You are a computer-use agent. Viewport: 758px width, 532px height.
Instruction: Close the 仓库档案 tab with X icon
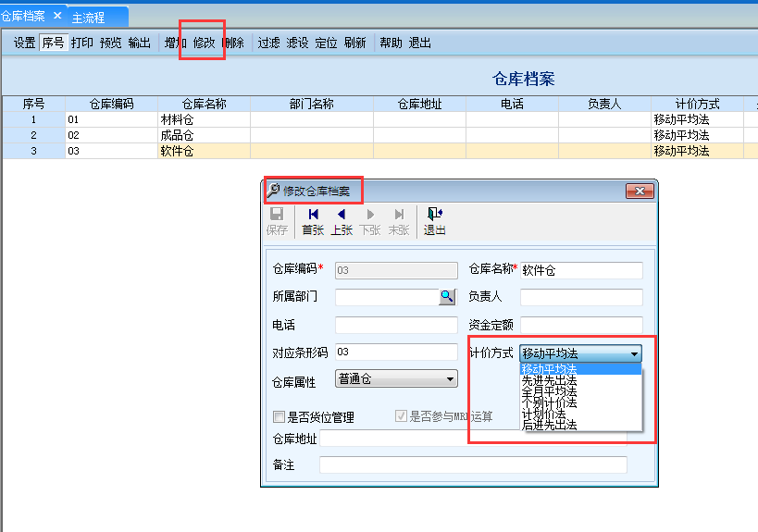(x=57, y=16)
